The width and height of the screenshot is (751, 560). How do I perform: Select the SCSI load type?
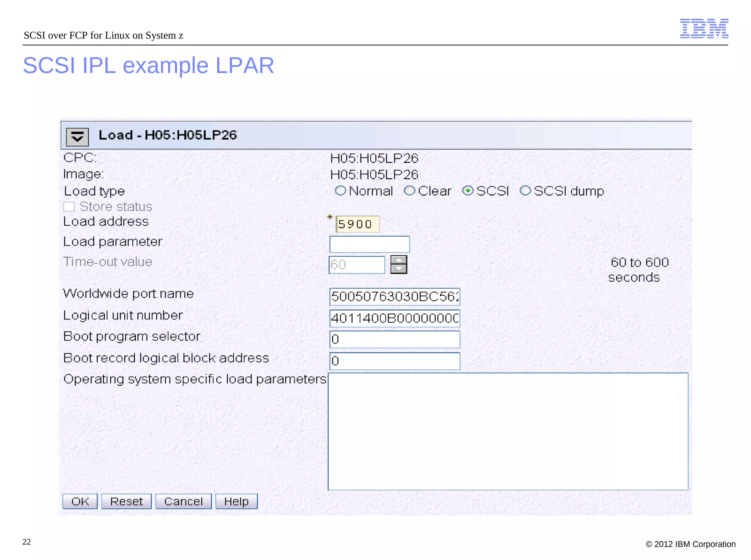click(468, 190)
